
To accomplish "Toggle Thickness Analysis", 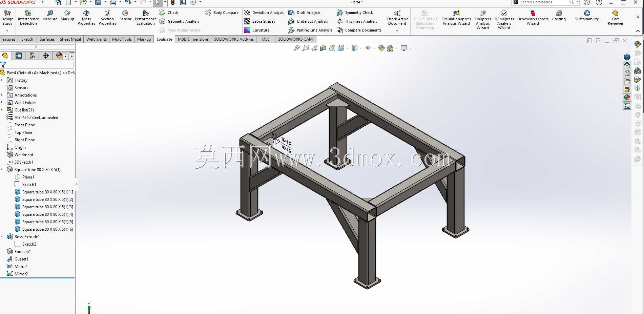I will (x=357, y=21).
